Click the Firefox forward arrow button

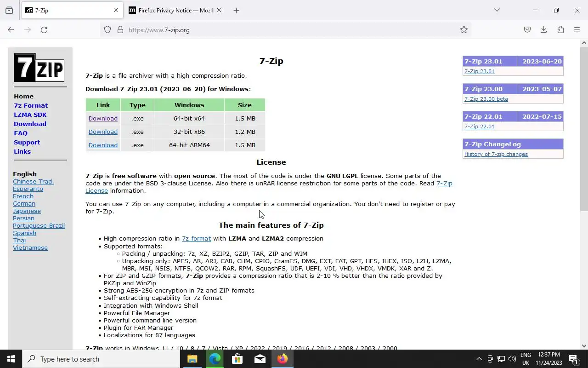(x=28, y=30)
